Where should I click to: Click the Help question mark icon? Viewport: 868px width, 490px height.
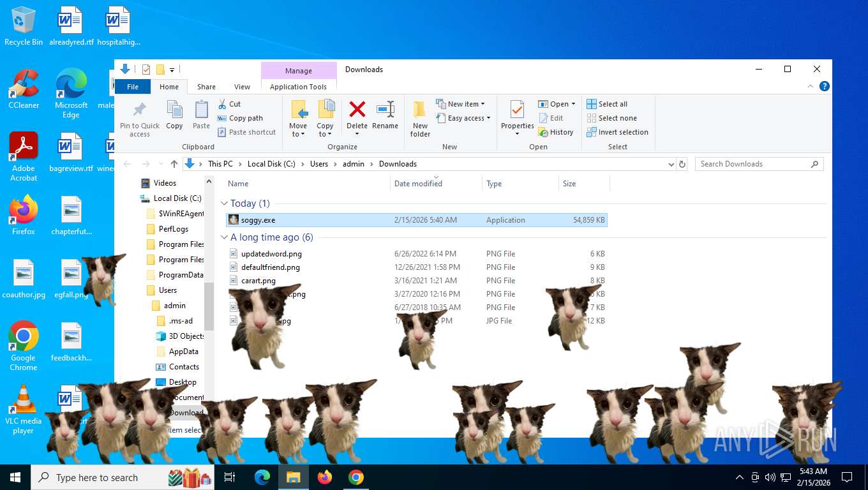click(x=825, y=86)
